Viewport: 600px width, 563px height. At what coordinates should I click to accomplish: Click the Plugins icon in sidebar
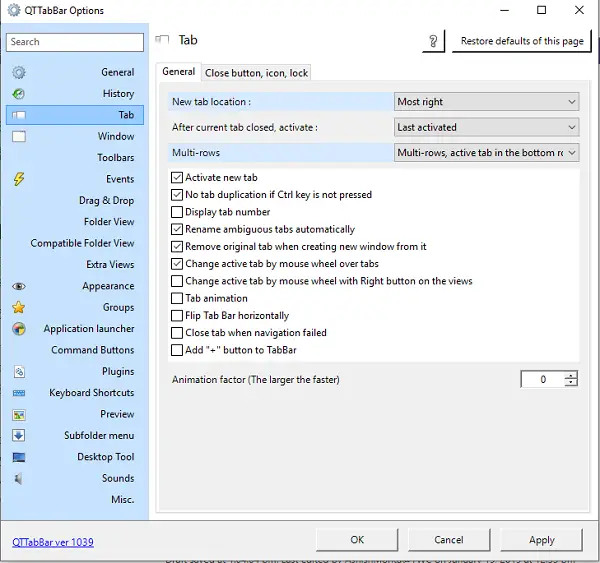coord(19,372)
